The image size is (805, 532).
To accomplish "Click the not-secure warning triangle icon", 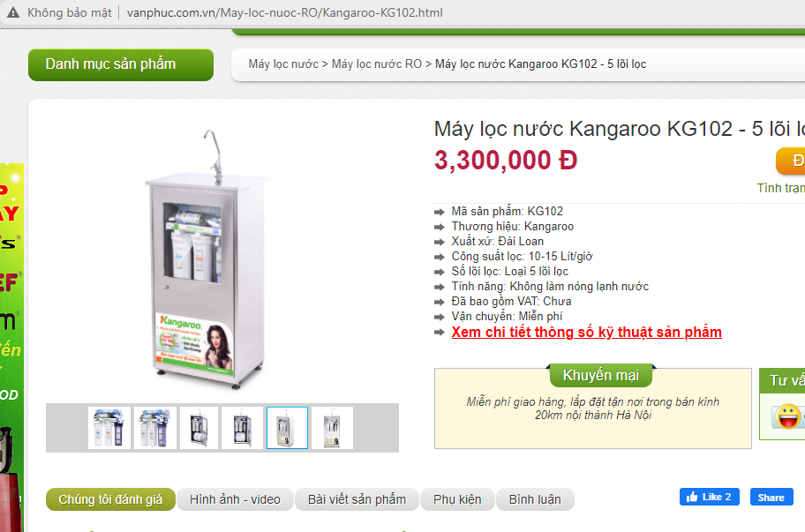I will click(13, 12).
